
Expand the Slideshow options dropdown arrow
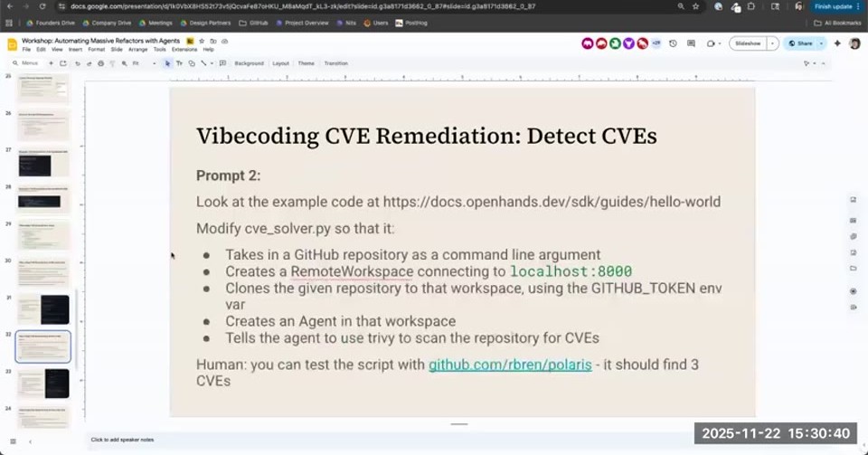coord(773,43)
